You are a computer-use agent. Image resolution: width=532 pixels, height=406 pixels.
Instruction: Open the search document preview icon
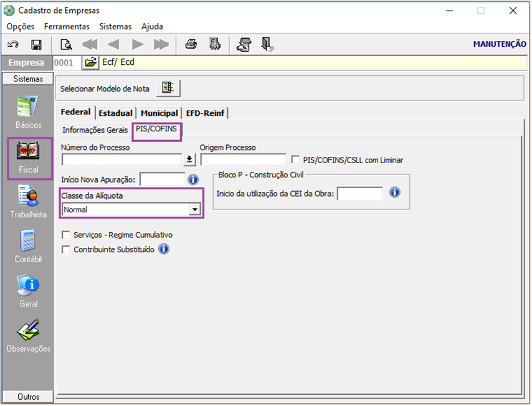click(x=66, y=44)
